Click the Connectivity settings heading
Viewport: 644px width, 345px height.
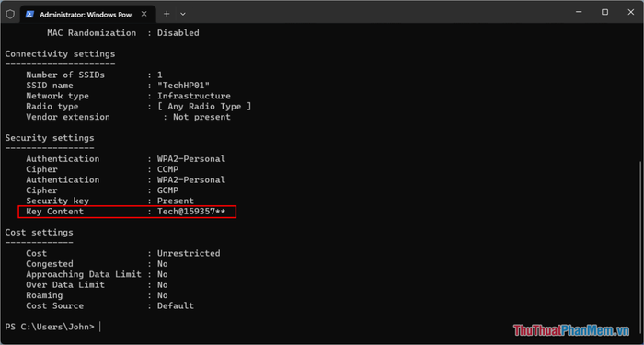click(60, 54)
